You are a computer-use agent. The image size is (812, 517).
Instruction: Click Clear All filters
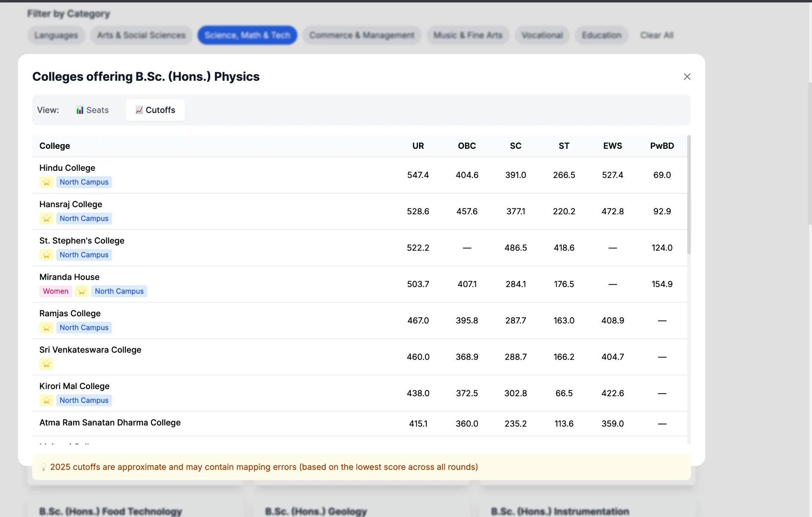pyautogui.click(x=656, y=35)
